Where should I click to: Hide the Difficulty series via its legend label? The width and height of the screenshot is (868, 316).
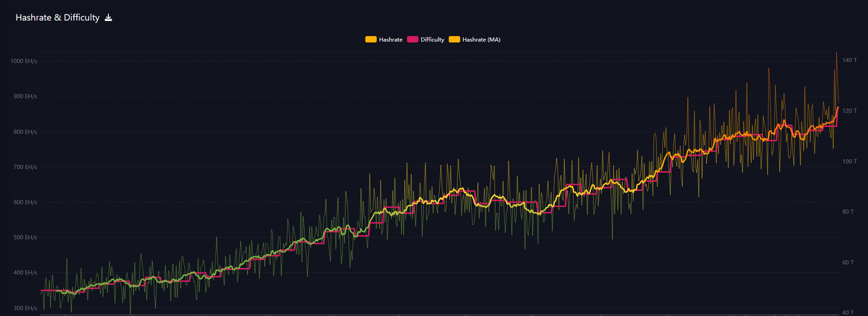coord(432,40)
